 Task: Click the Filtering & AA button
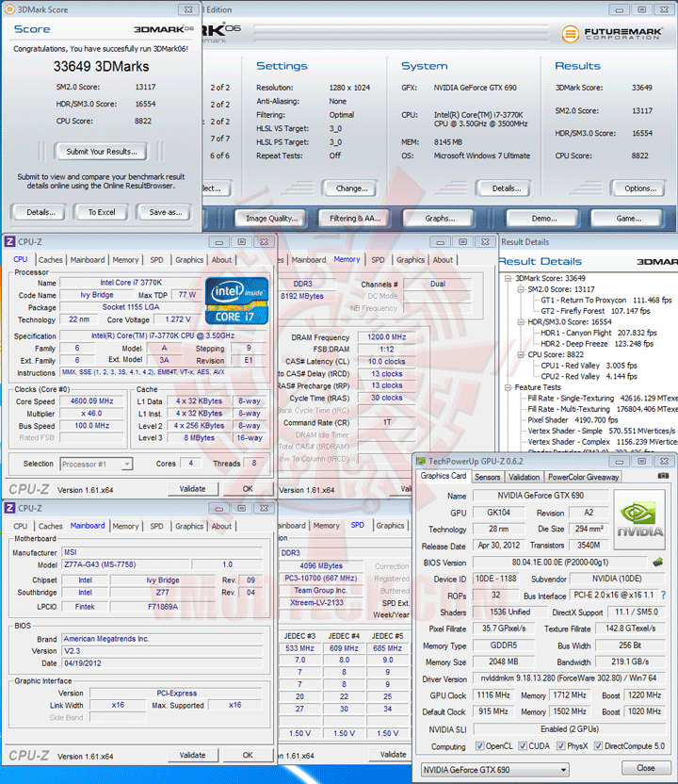355,219
